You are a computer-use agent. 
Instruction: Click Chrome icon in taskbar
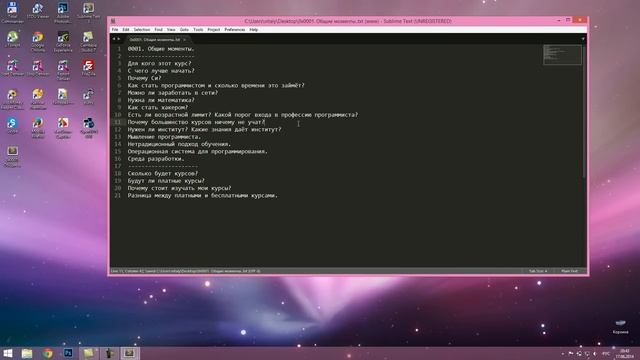48,353
